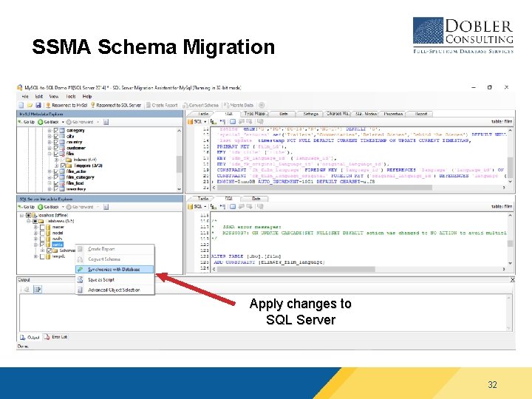
Task: Collapse the Databases folder node
Action: click(29, 221)
